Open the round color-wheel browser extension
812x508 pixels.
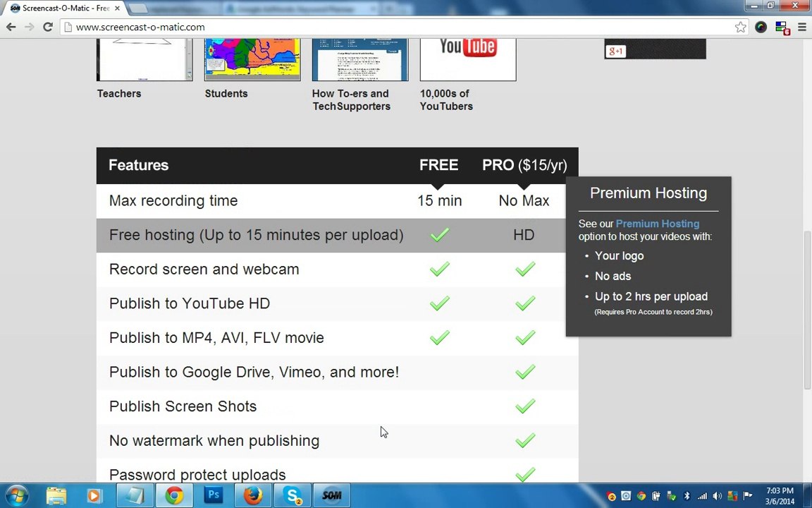761,27
